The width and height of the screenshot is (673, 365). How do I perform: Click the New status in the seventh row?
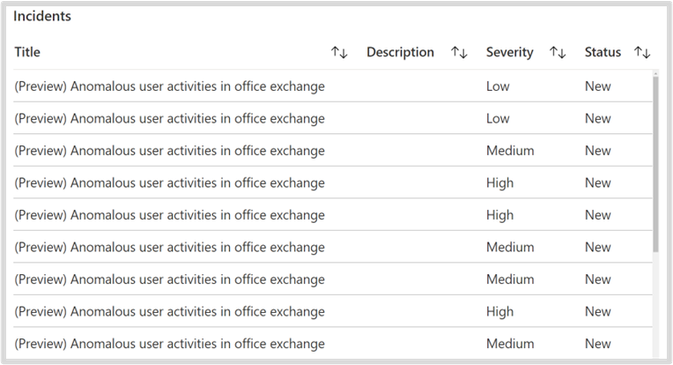coord(598,280)
